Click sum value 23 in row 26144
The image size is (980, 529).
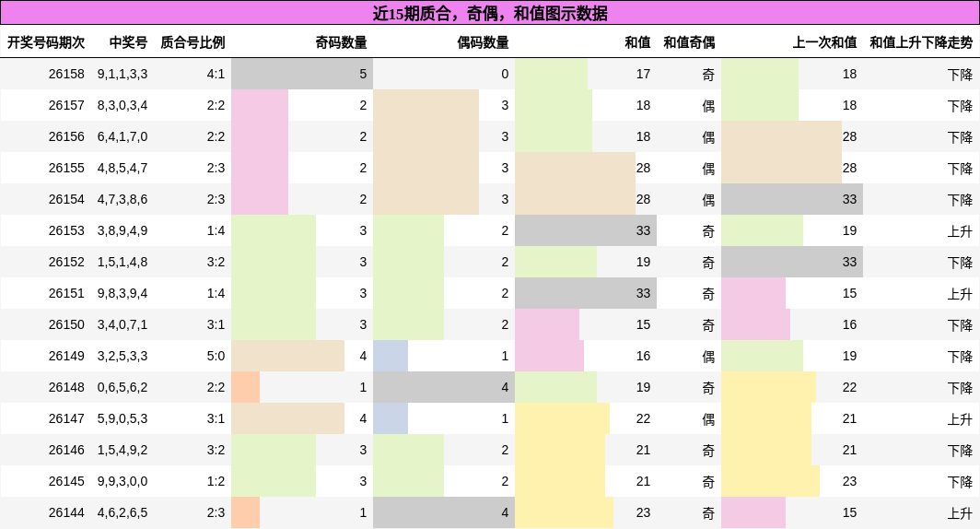(x=643, y=512)
